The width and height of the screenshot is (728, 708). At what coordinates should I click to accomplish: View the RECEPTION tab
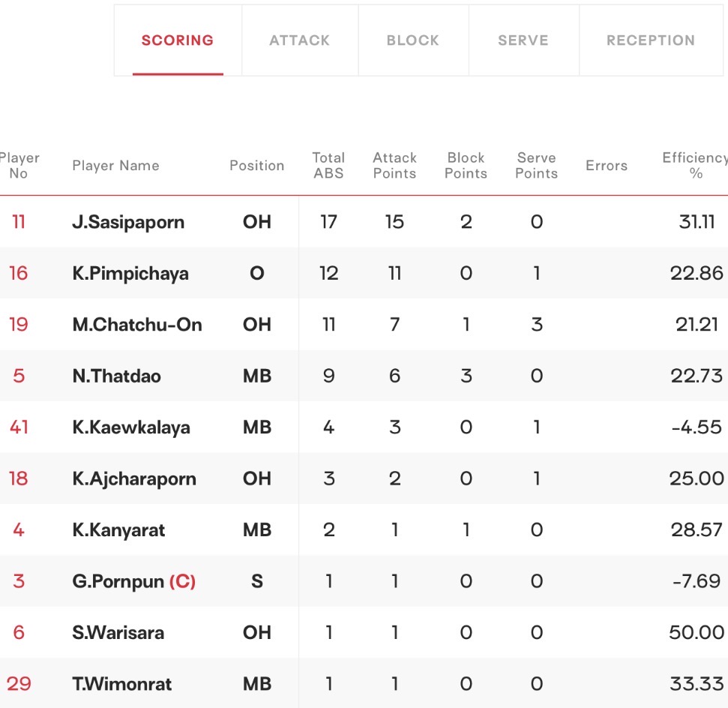pyautogui.click(x=651, y=40)
